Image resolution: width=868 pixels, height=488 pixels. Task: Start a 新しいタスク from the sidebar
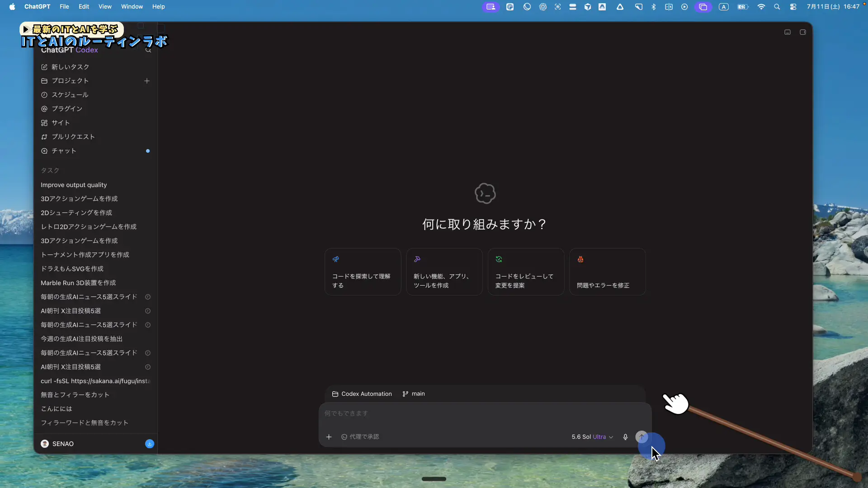pos(95,67)
